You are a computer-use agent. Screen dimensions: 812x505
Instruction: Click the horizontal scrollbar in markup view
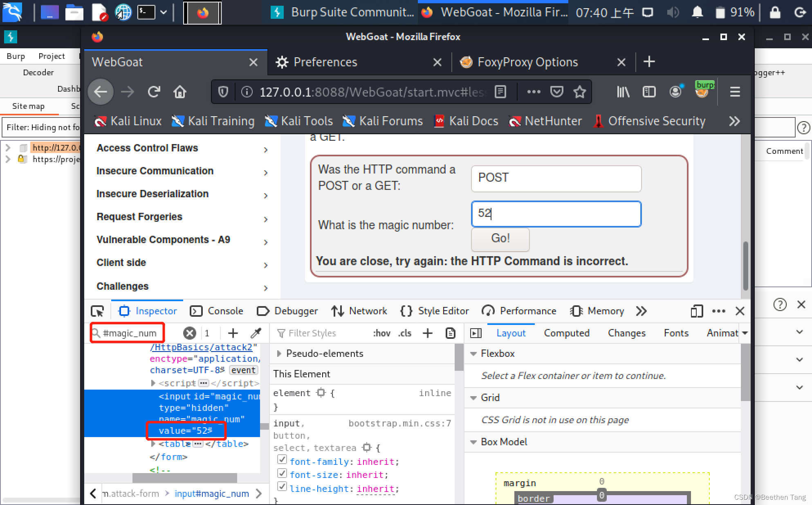[185, 478]
